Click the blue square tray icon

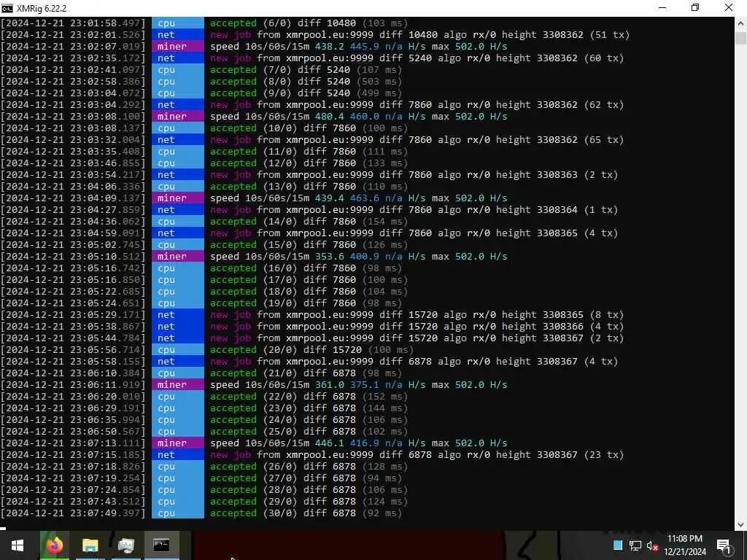[618, 545]
